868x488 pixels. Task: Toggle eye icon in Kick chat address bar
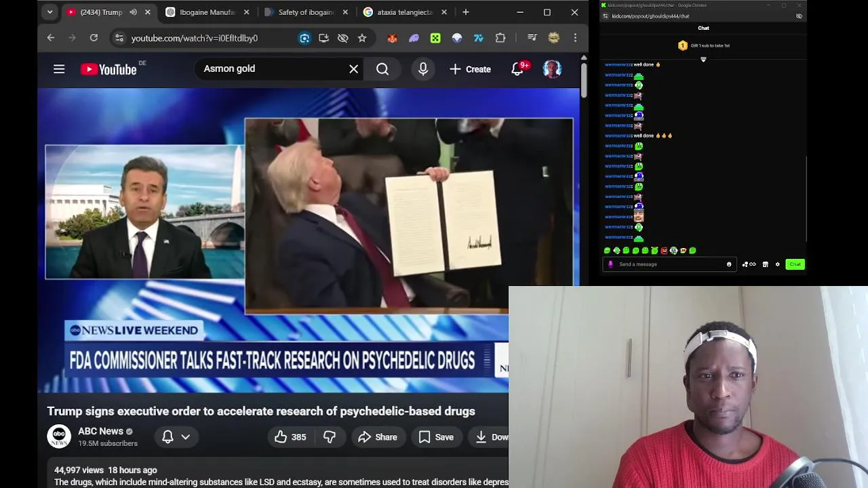coord(799,16)
